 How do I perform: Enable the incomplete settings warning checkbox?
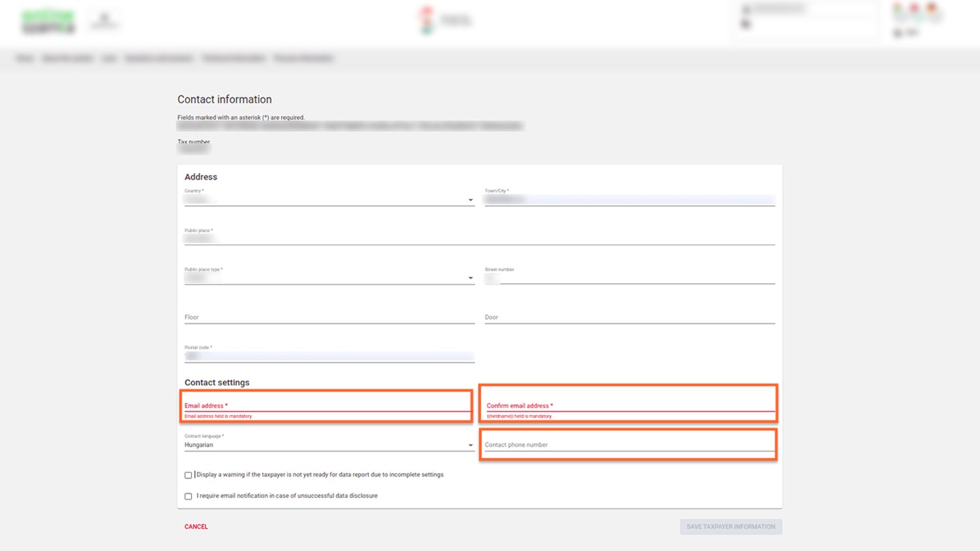tap(188, 475)
